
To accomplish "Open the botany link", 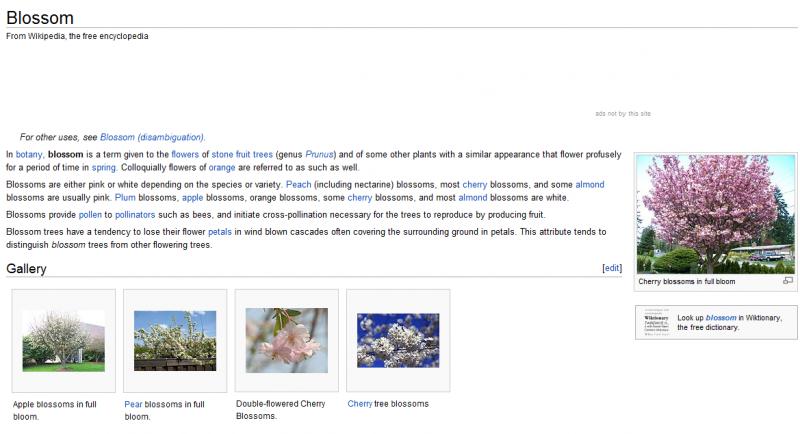I will point(29,155).
